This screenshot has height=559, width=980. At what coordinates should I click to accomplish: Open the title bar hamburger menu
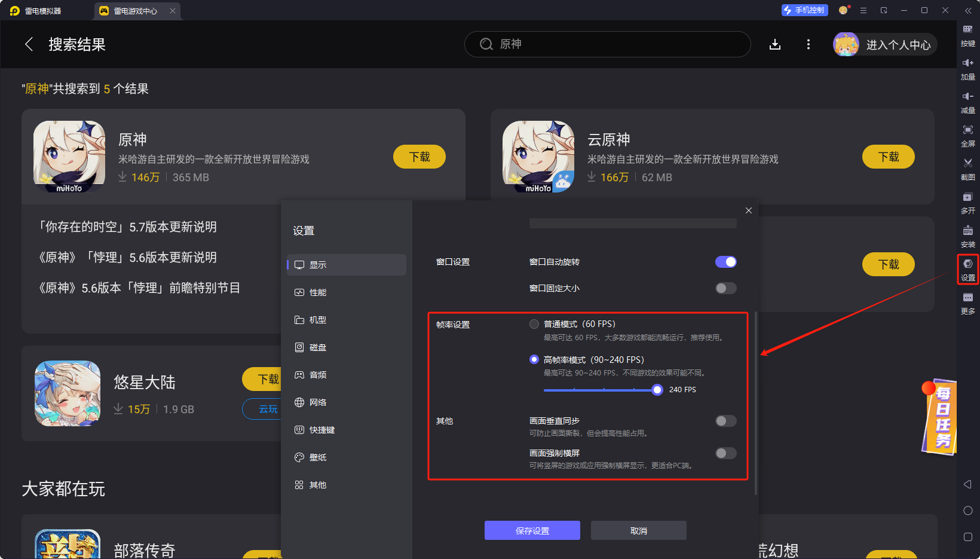click(863, 10)
